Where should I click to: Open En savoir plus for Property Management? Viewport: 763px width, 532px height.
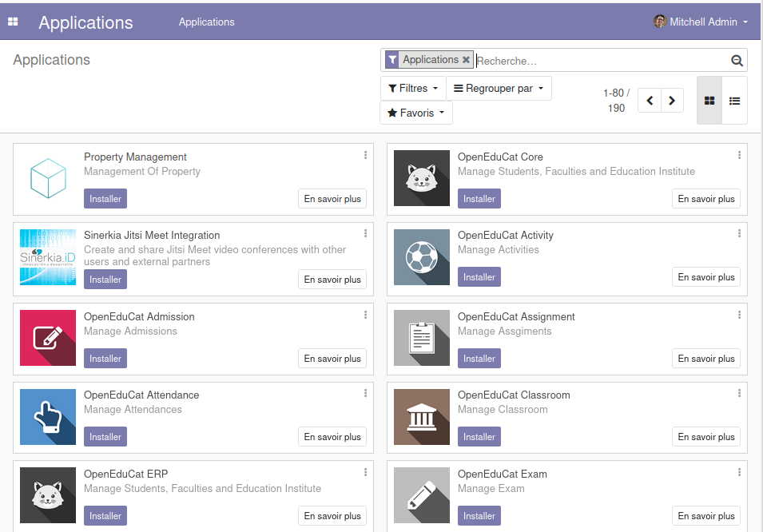(332, 198)
